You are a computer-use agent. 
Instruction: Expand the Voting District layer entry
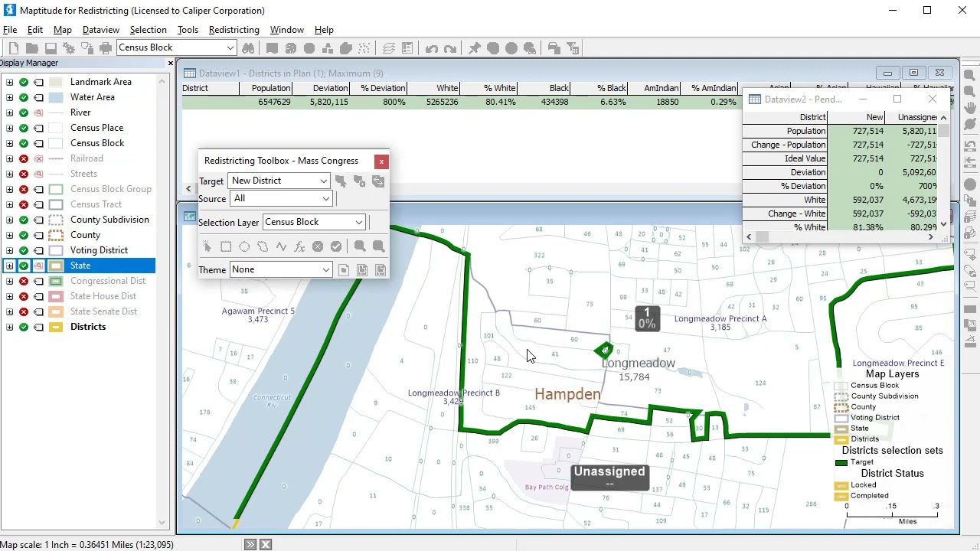[x=9, y=250]
